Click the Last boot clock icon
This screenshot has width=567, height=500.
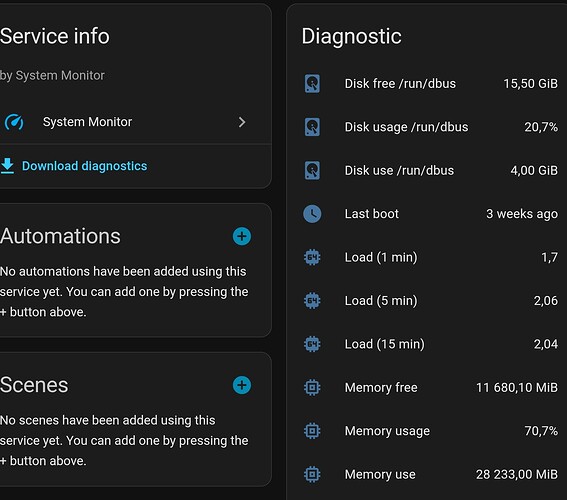(312, 214)
